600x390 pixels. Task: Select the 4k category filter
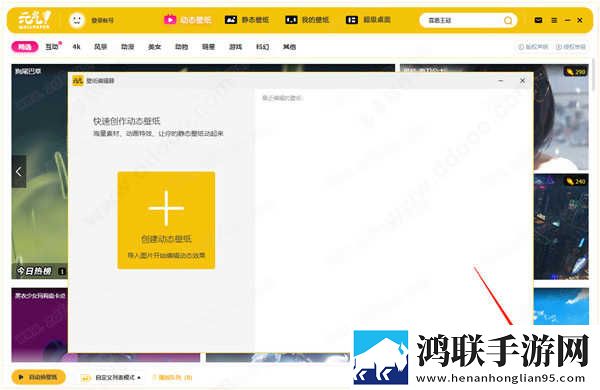pyautogui.click(x=77, y=47)
